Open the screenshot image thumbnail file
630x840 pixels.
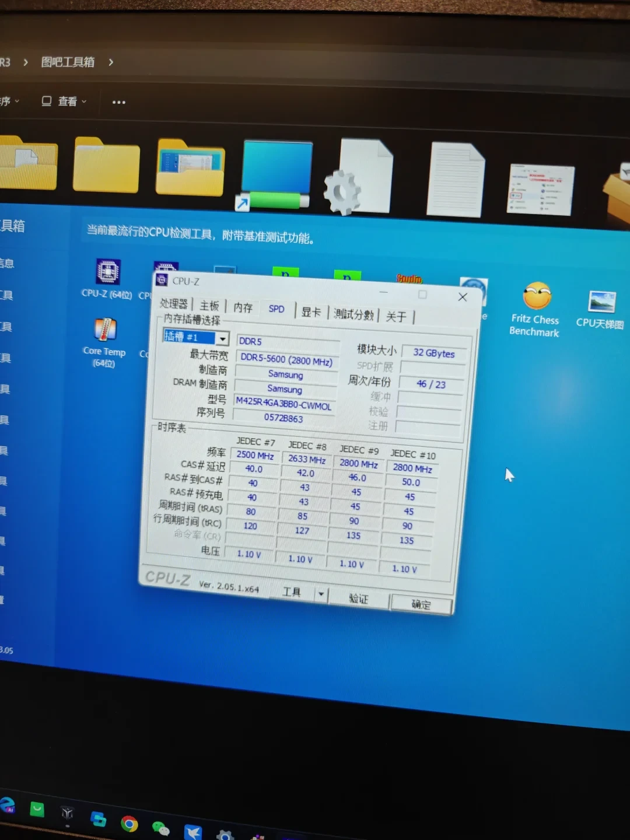pyautogui.click(x=540, y=189)
